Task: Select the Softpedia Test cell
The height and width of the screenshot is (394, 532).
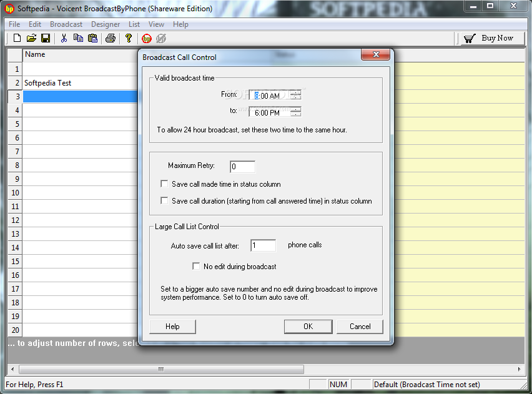Action: [81, 83]
